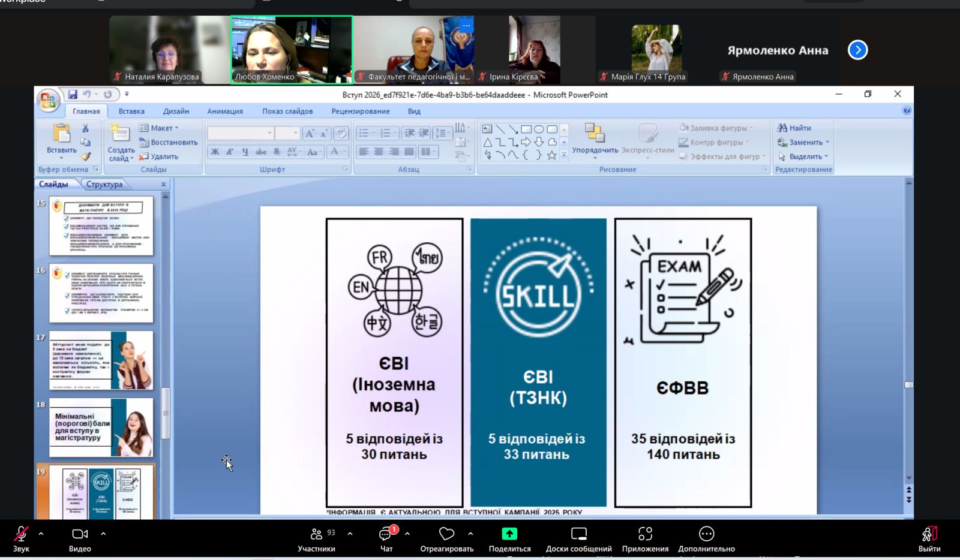Click the Office button in PowerPoint
Screen dimensions: 960x560
pos(48,100)
